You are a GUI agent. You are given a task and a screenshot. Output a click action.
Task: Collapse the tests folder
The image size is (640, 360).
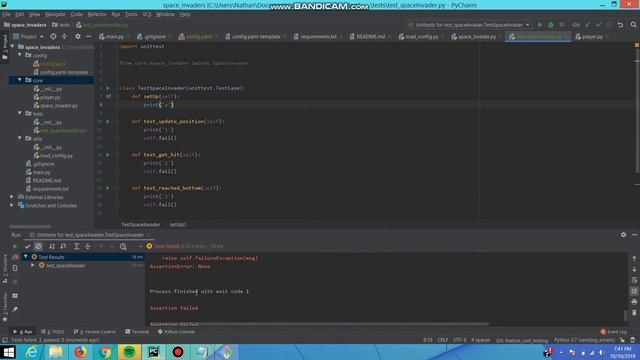tap(20, 113)
